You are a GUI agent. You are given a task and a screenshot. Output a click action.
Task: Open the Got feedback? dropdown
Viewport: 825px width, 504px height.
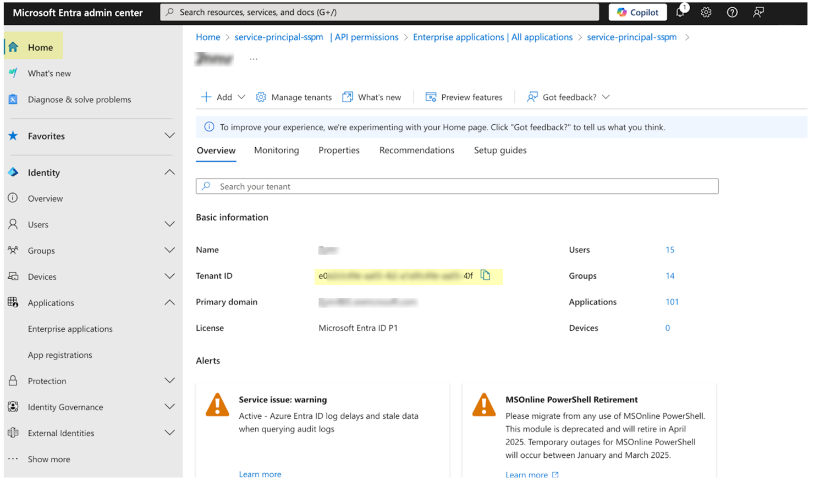[x=606, y=97]
